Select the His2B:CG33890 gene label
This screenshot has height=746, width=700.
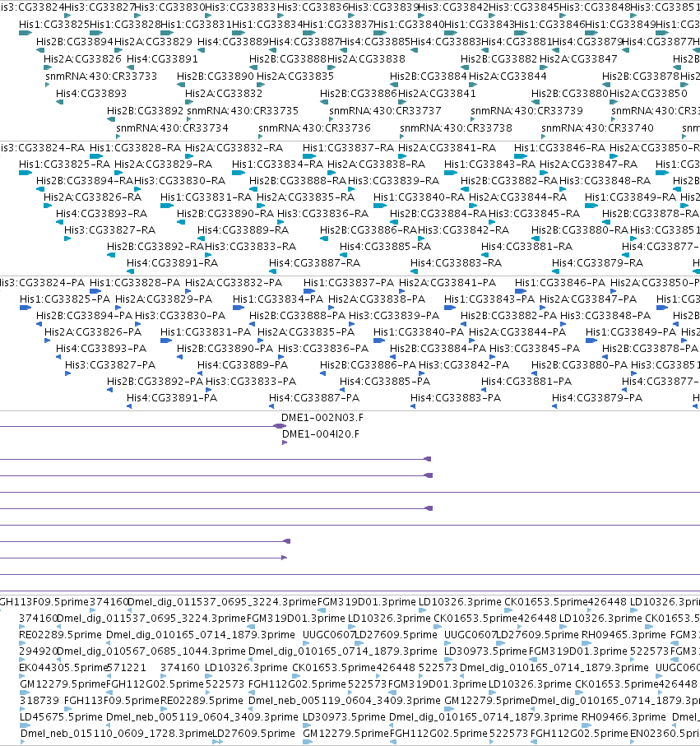[x=216, y=76]
